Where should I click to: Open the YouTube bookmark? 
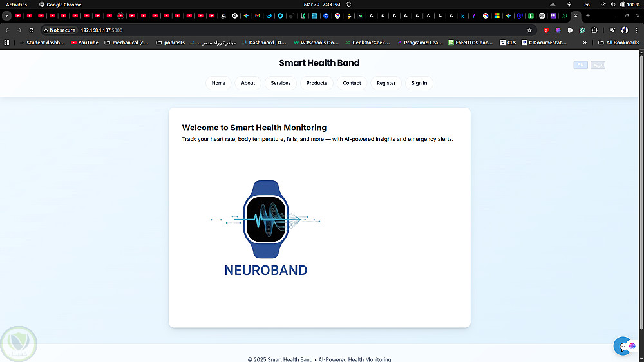84,43
